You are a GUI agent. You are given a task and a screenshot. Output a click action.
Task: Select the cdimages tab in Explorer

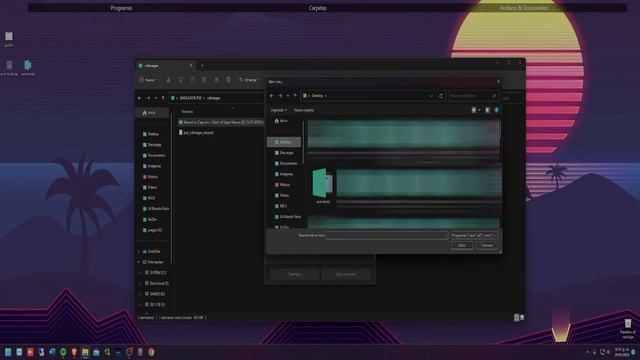pos(165,66)
